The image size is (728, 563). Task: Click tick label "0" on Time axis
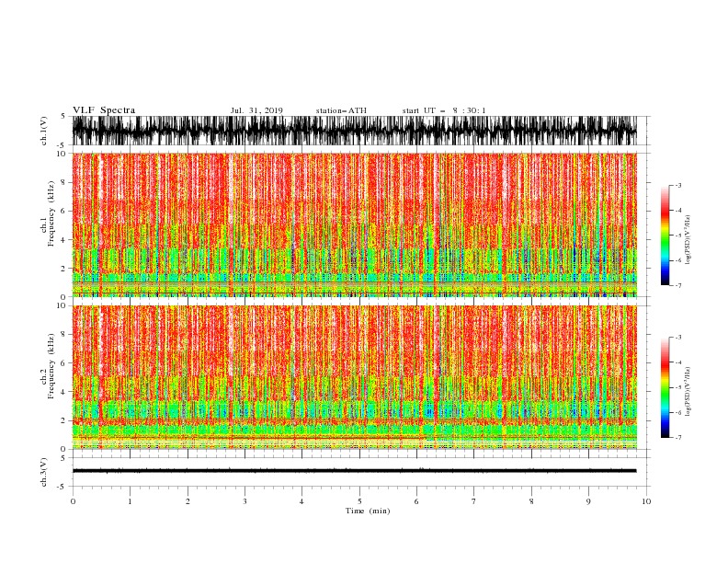73,501
